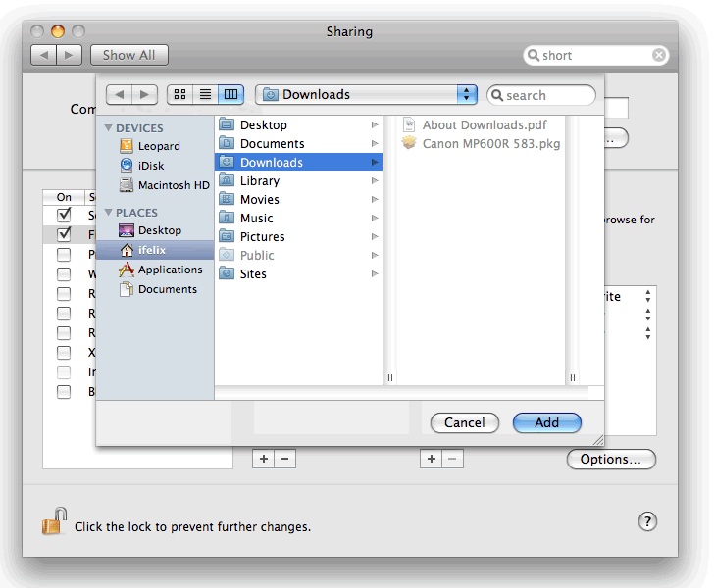Image resolution: width=715 pixels, height=588 pixels.
Task: Select column view in file dialog
Action: [x=230, y=94]
